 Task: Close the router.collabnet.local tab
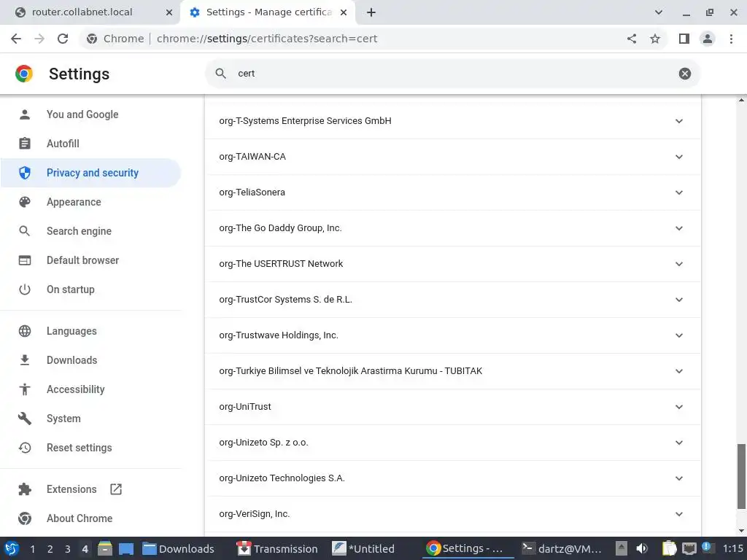click(169, 12)
